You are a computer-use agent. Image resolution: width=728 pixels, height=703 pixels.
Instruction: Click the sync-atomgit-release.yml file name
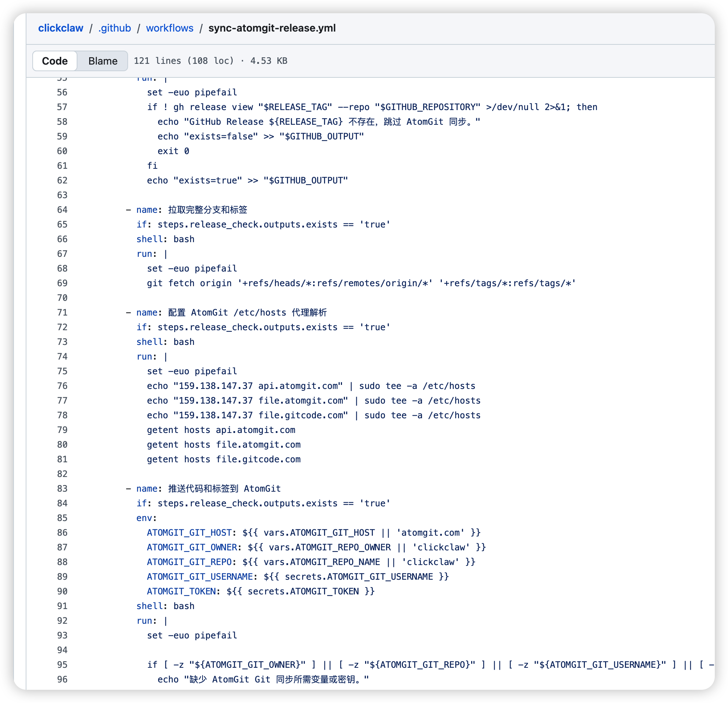click(x=272, y=28)
